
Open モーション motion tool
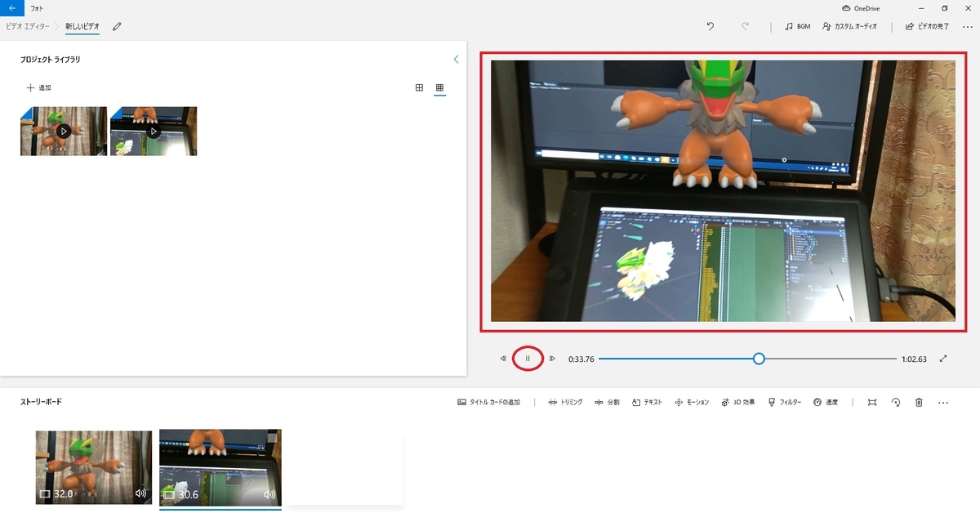click(692, 403)
